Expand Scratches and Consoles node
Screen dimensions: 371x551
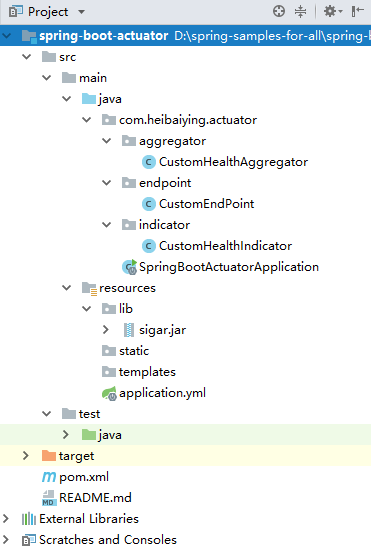6,540
